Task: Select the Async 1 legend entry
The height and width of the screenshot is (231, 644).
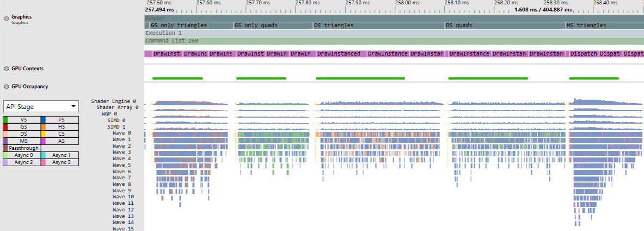Action: pos(60,155)
